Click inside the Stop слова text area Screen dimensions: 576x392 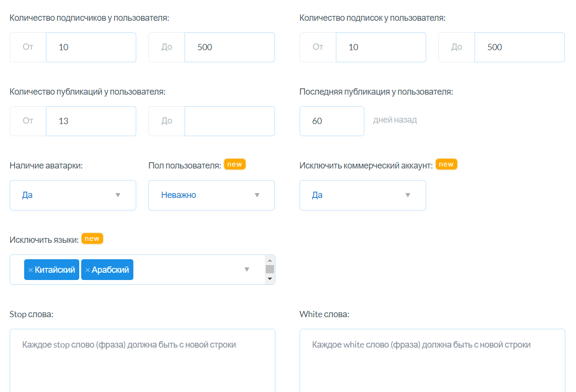[x=142, y=362]
